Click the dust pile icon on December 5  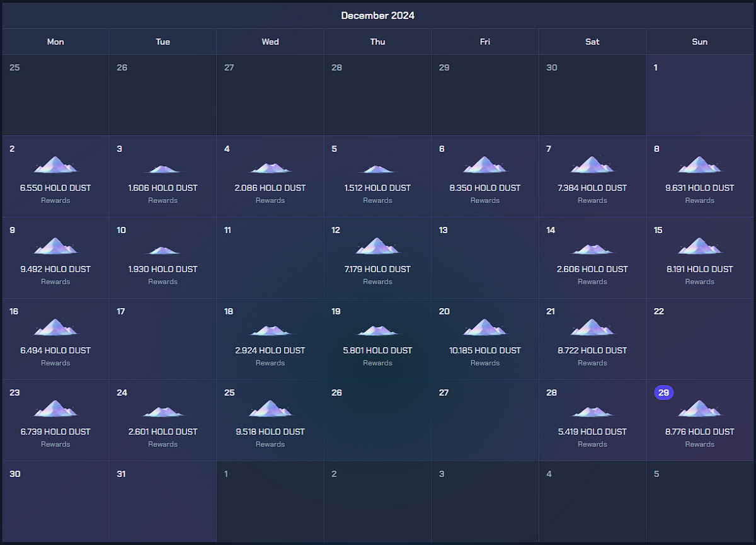pyautogui.click(x=377, y=168)
